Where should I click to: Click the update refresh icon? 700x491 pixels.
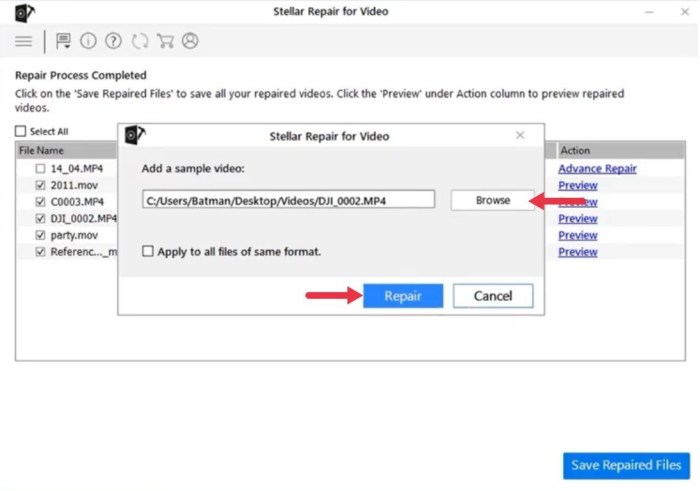[140, 41]
